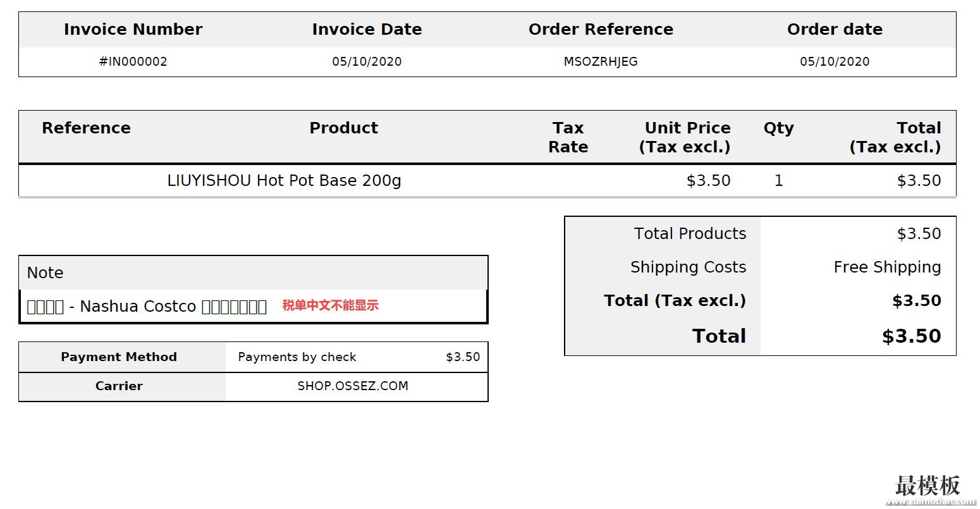
Task: Click the Note section header
Action: pyautogui.click(x=46, y=273)
